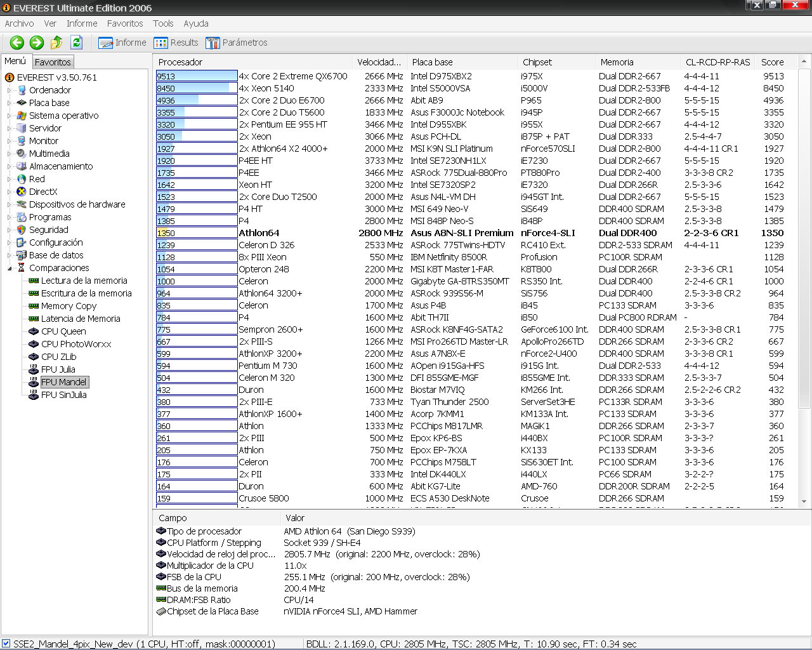This screenshot has height=650, width=812.
Task: Click the Configuración icon
Action: point(22,242)
